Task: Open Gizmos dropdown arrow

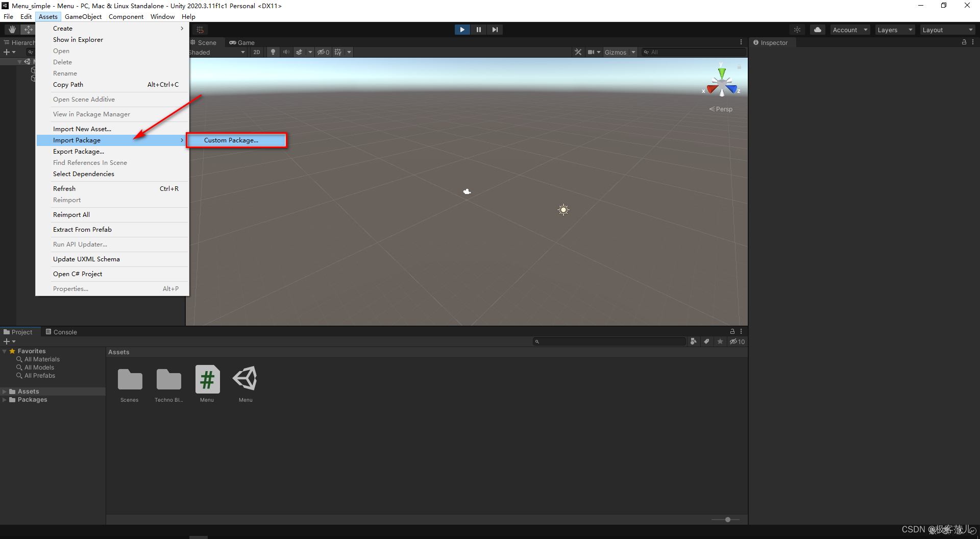Action: (633, 52)
